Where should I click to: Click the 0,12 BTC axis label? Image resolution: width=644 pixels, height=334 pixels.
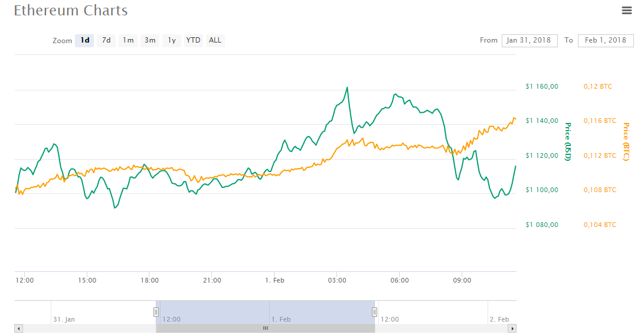[x=597, y=86]
